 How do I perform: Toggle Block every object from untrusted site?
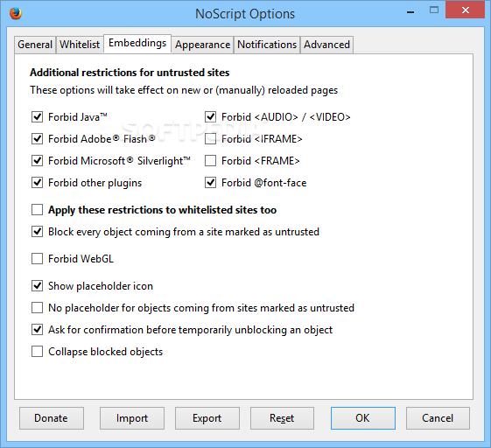coord(38,232)
